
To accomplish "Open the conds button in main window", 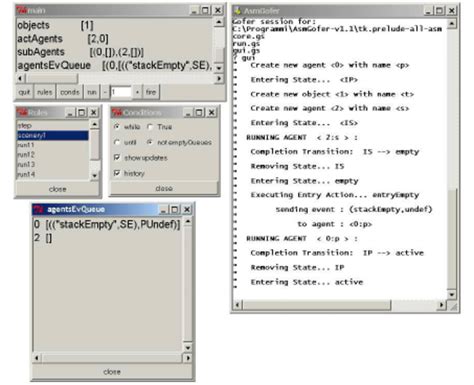I will tap(70, 92).
